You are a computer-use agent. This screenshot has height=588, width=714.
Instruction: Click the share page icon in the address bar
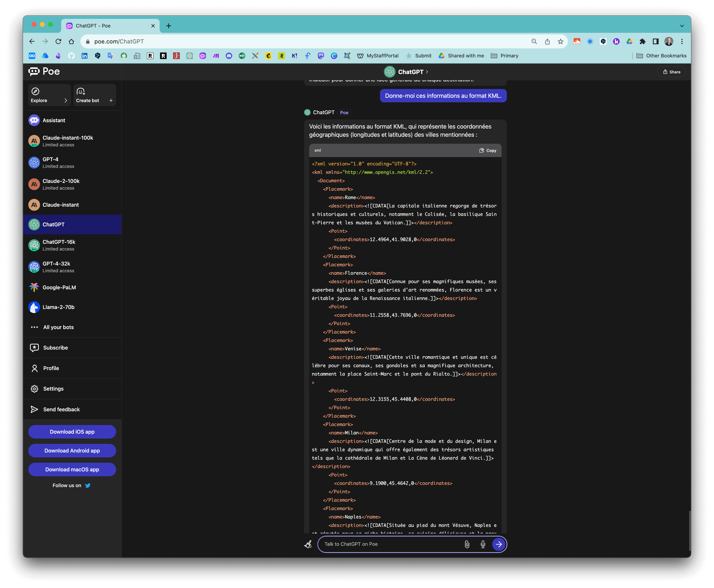[x=547, y=41]
